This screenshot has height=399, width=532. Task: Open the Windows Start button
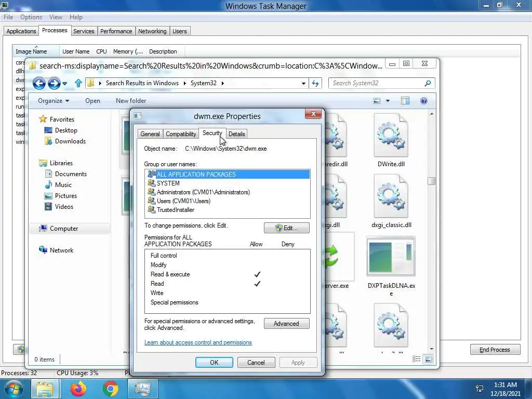(14, 389)
